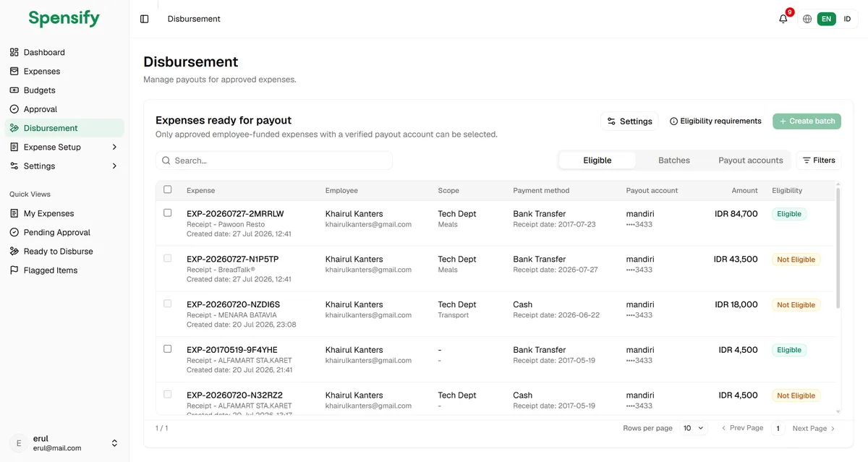Click the globe language icon
Viewport: 868px width, 462px height.
pyautogui.click(x=807, y=19)
